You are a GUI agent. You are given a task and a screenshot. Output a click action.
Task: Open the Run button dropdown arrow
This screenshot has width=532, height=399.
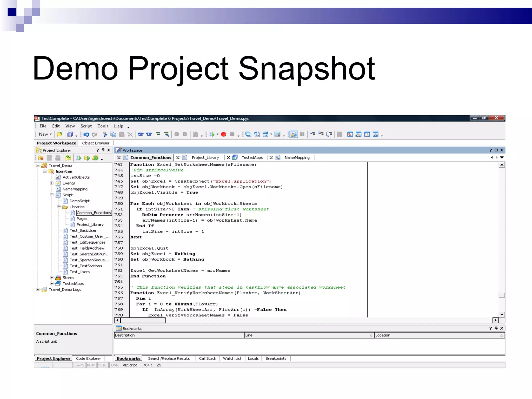pyautogui.click(x=217, y=134)
